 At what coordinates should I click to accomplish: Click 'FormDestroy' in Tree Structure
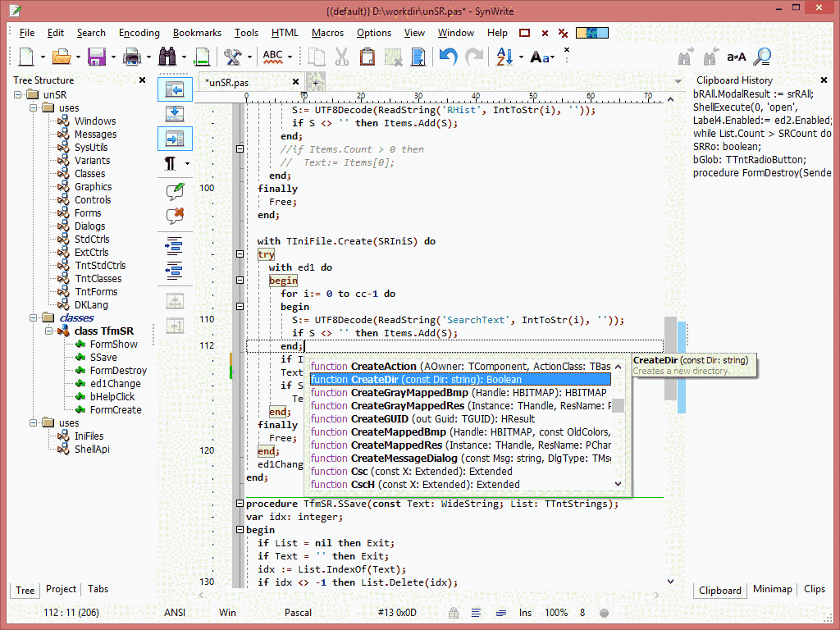118,371
